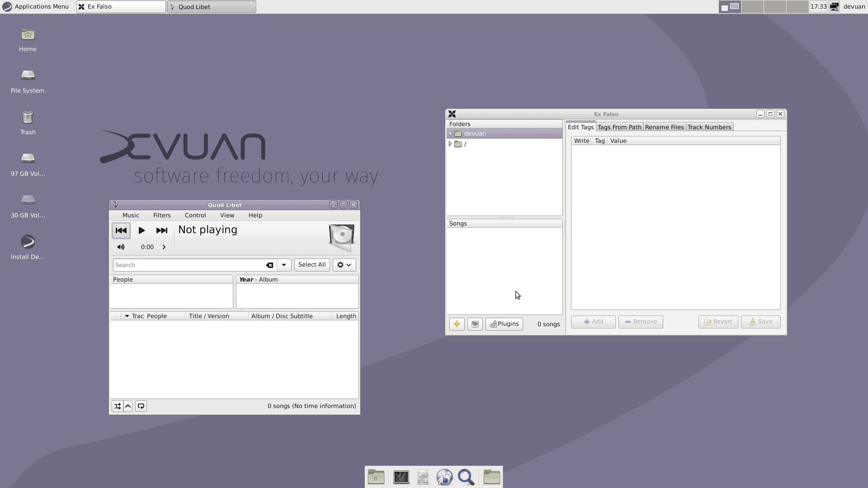
Task: Open song list preferences icon in Ex Falso
Action: click(x=474, y=324)
